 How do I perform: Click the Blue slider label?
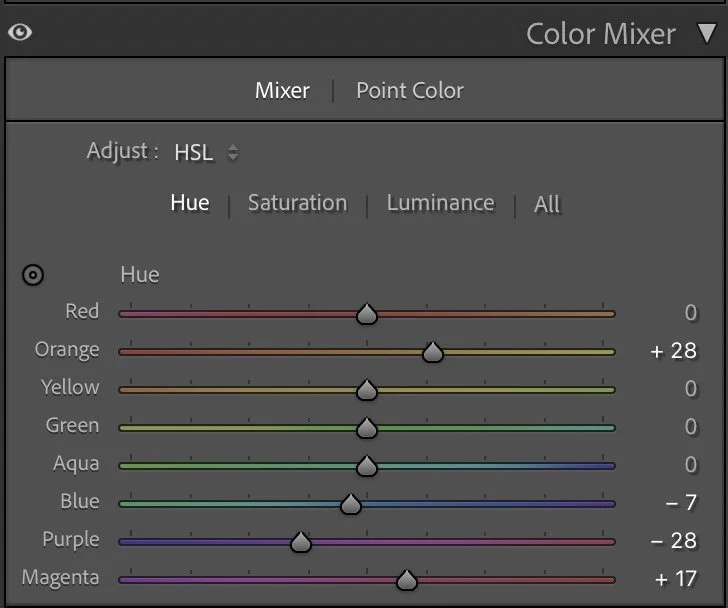click(80, 502)
